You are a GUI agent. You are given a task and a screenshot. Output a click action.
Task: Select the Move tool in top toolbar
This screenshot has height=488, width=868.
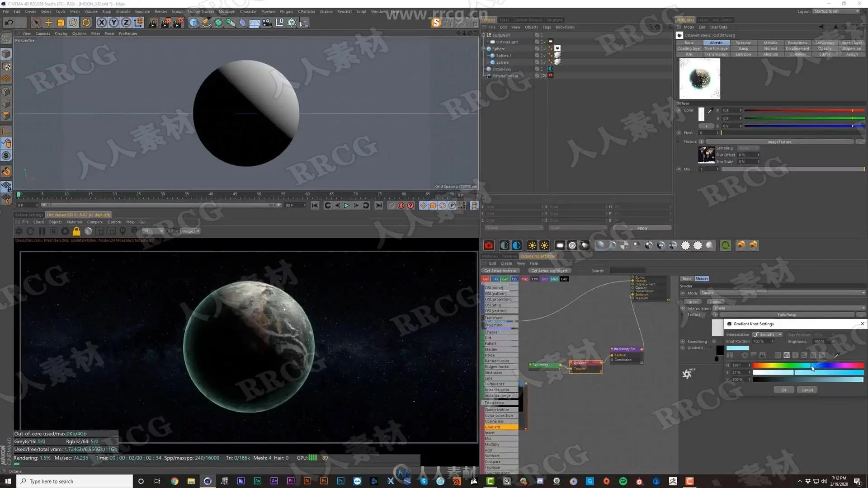point(49,23)
